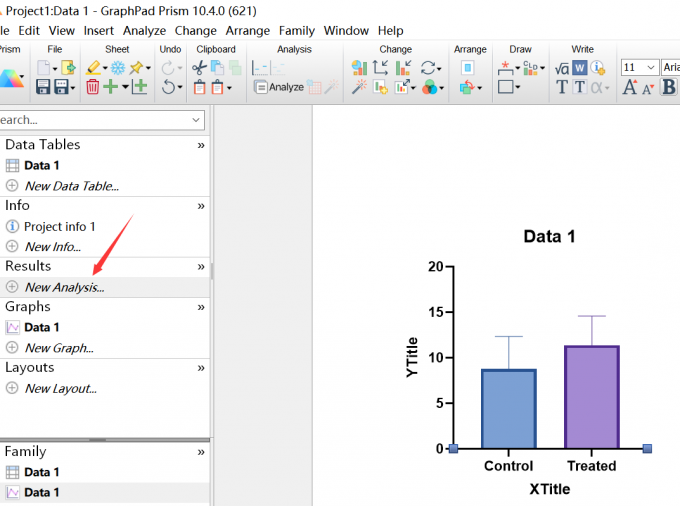
Task: Open the Analyze menu
Action: pyautogui.click(x=146, y=31)
